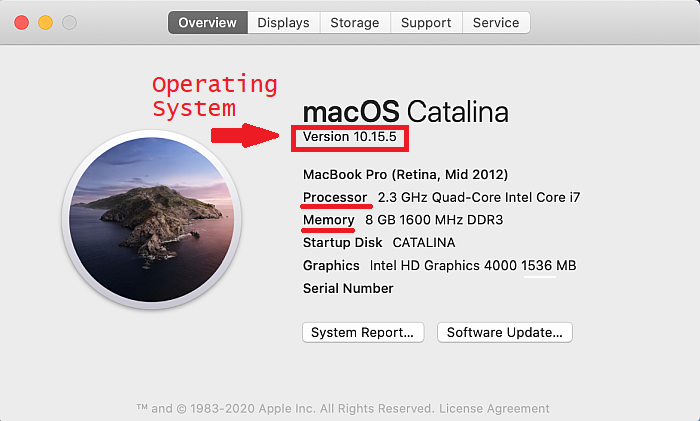Open the Displays tab

point(283,22)
